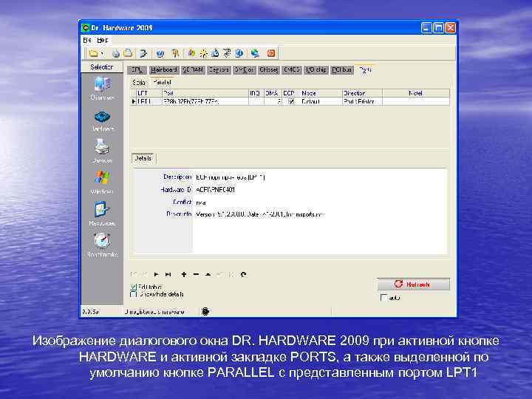Switch to the Serial sub-tab

pos(139,83)
